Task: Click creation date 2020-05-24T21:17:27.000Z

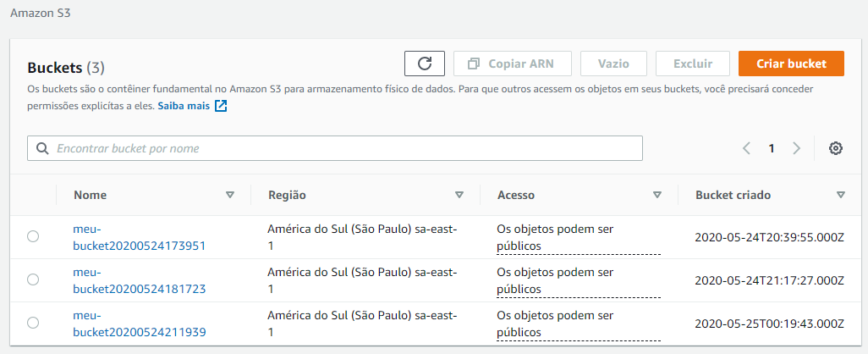Action: [769, 280]
